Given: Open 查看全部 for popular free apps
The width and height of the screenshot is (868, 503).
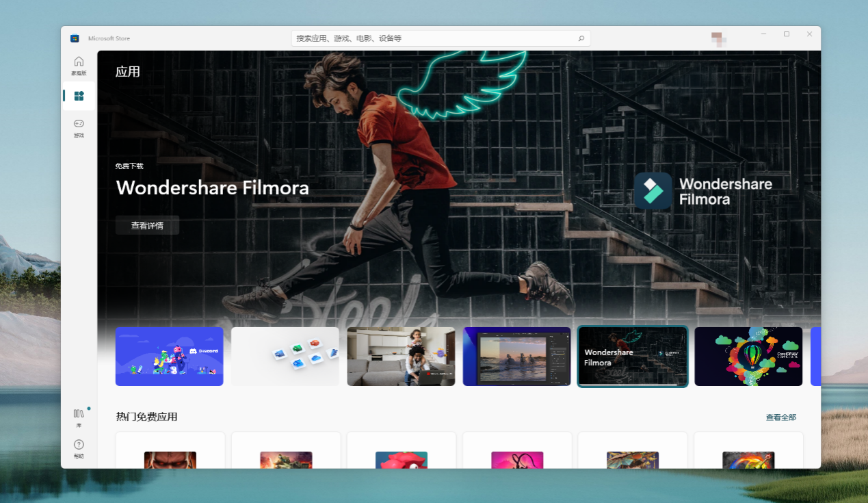Looking at the screenshot, I should 780,417.
